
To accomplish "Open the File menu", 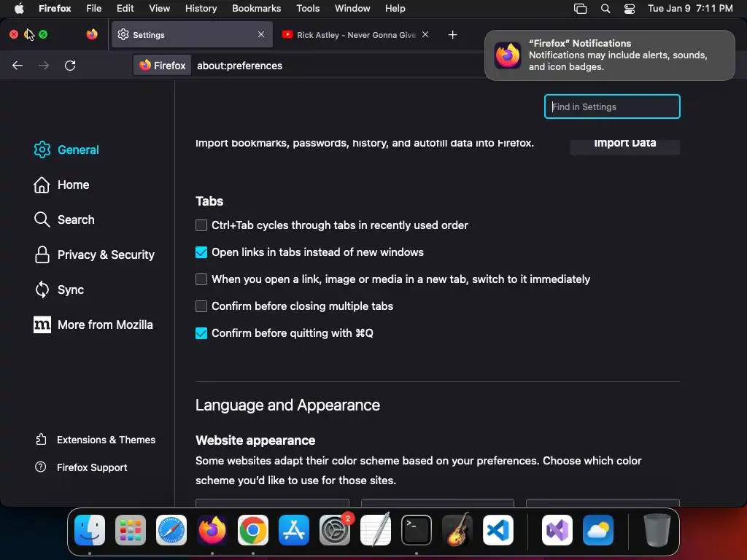I will 94,8.
